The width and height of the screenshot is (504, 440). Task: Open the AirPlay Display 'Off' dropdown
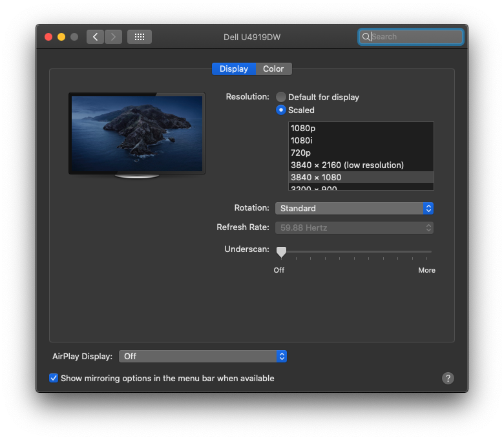[x=202, y=357]
